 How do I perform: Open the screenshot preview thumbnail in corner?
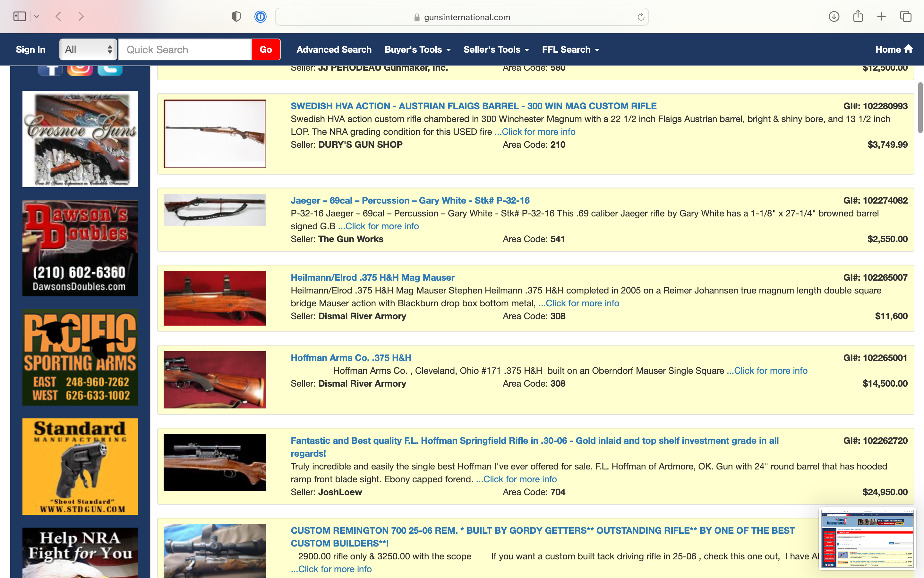click(868, 539)
